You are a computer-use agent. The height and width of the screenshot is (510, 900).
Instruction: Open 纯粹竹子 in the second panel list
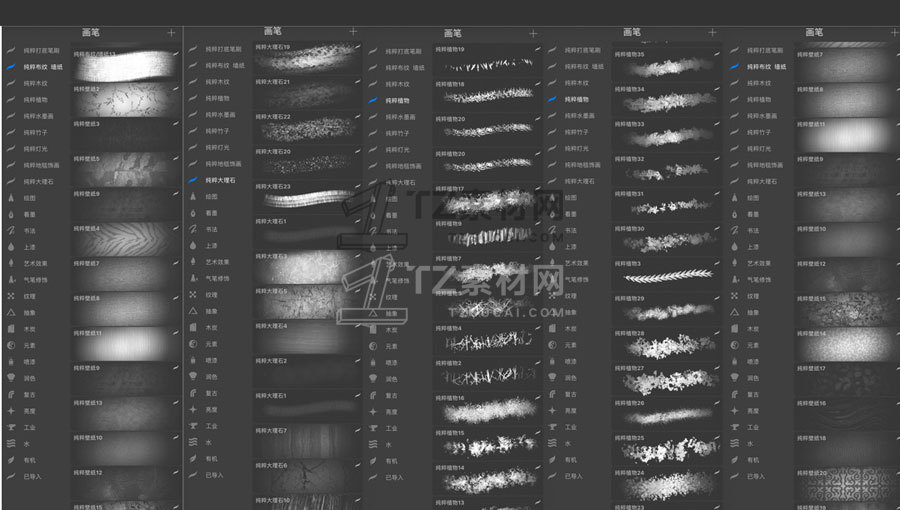[218, 131]
